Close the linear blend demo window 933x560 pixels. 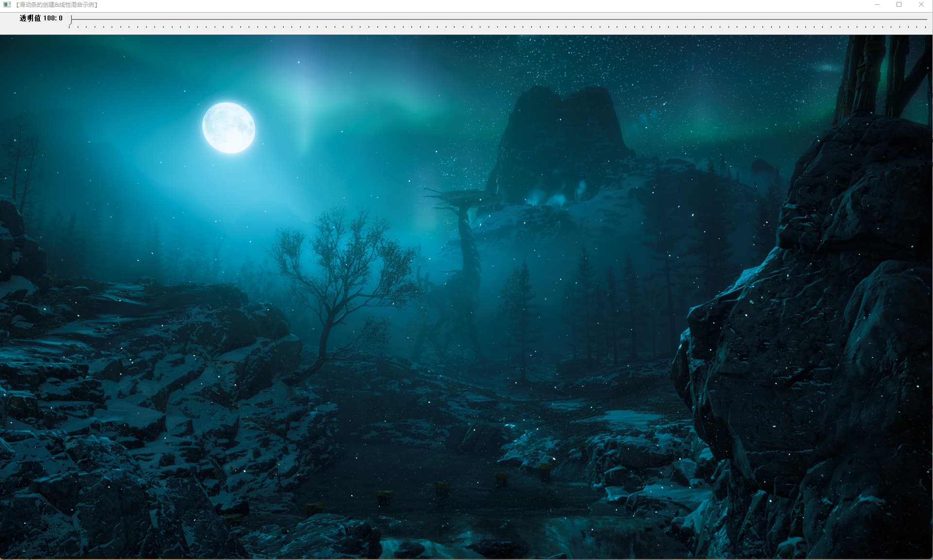[921, 4]
